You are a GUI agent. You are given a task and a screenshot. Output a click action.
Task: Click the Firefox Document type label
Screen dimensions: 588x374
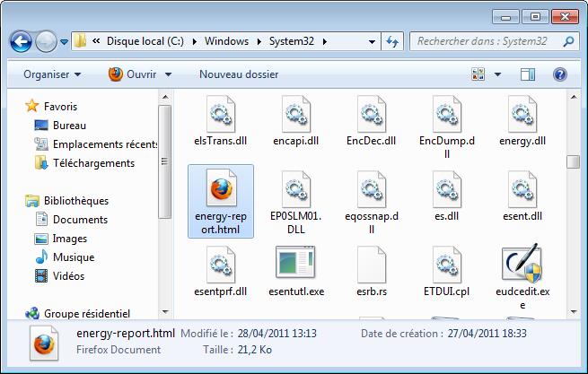click(118, 350)
